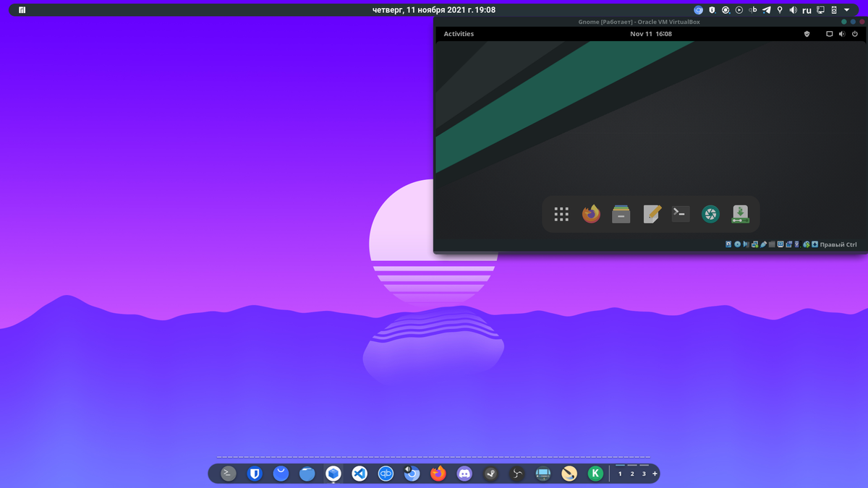Screen dimensions: 868x488
Task: Click the VirtualBox display indicator
Action: click(780, 244)
